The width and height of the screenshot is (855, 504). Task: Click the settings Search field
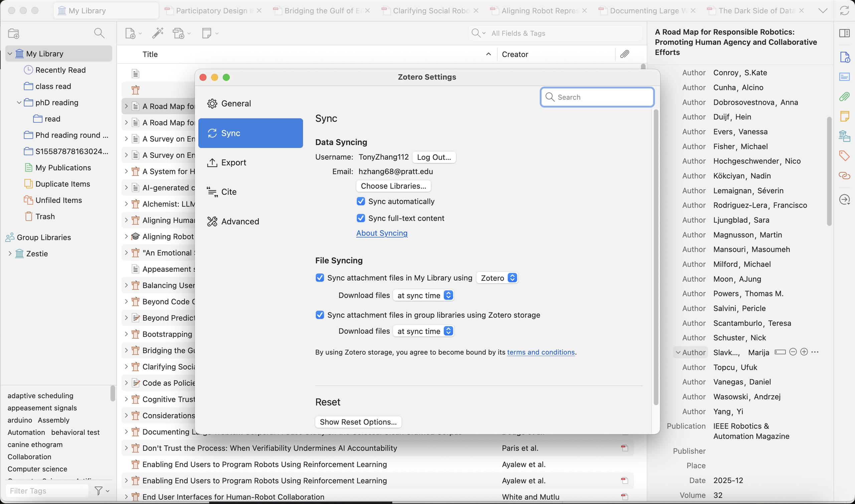point(597,97)
